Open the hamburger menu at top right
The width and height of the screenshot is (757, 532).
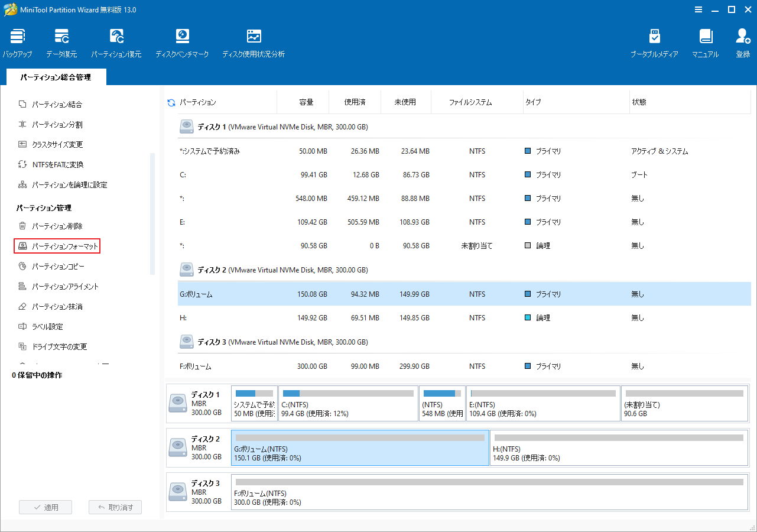tap(698, 9)
